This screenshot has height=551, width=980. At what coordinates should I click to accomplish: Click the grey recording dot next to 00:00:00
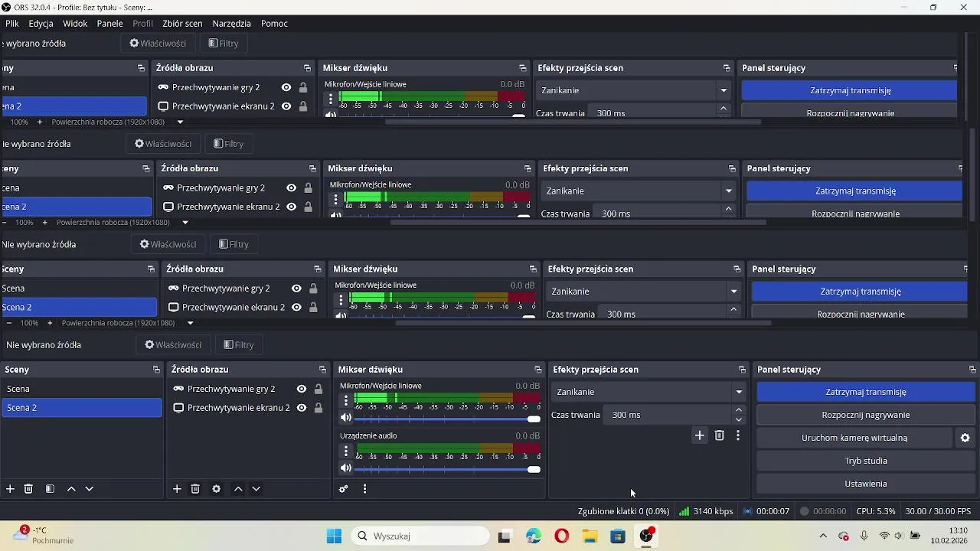pyautogui.click(x=804, y=511)
